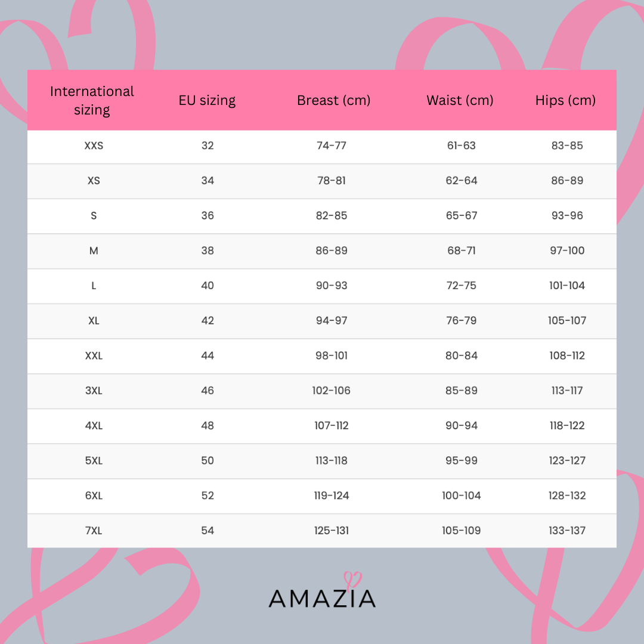Click the AMAZIA logo text
Image resolution: width=644 pixels, height=644 pixels.
[322, 598]
